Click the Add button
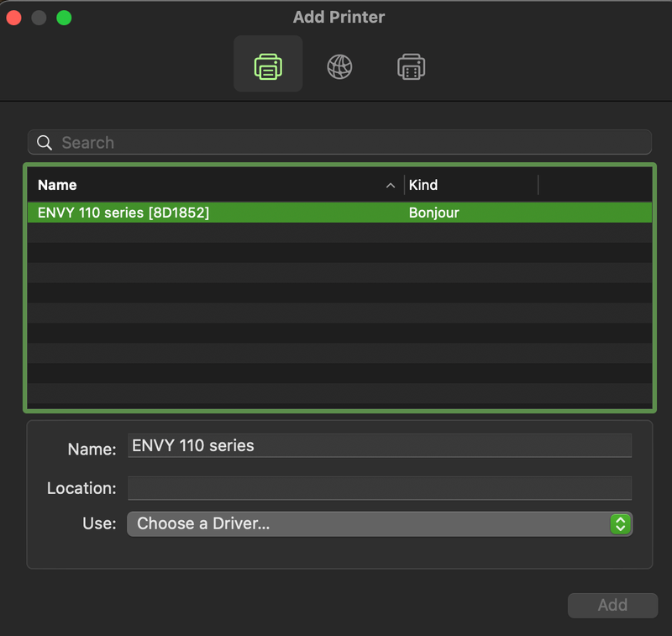Screen dimensions: 672x636 tap(612, 605)
